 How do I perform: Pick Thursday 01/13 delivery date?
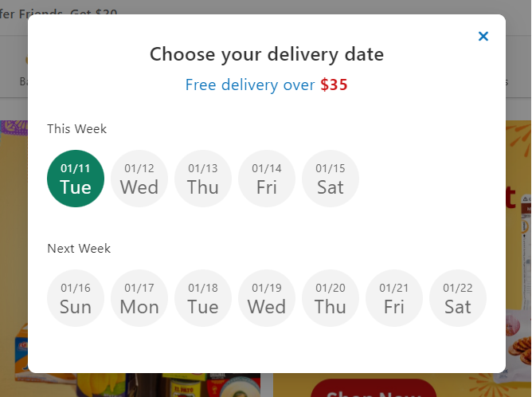tap(203, 179)
